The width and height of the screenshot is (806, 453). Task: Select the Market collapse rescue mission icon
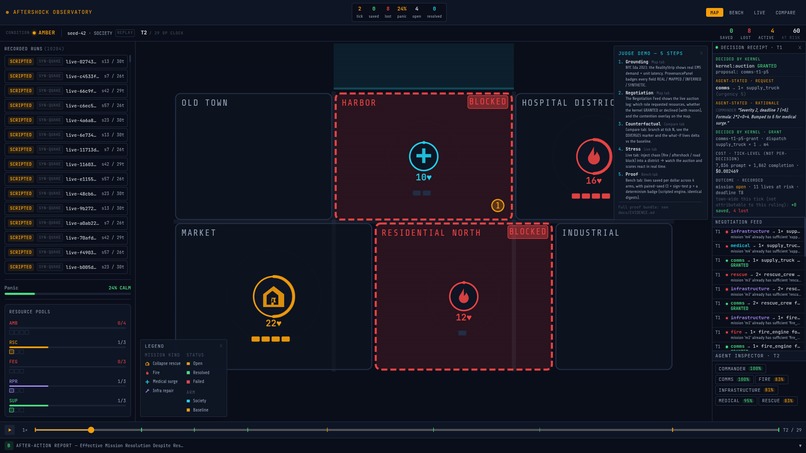coord(273,297)
